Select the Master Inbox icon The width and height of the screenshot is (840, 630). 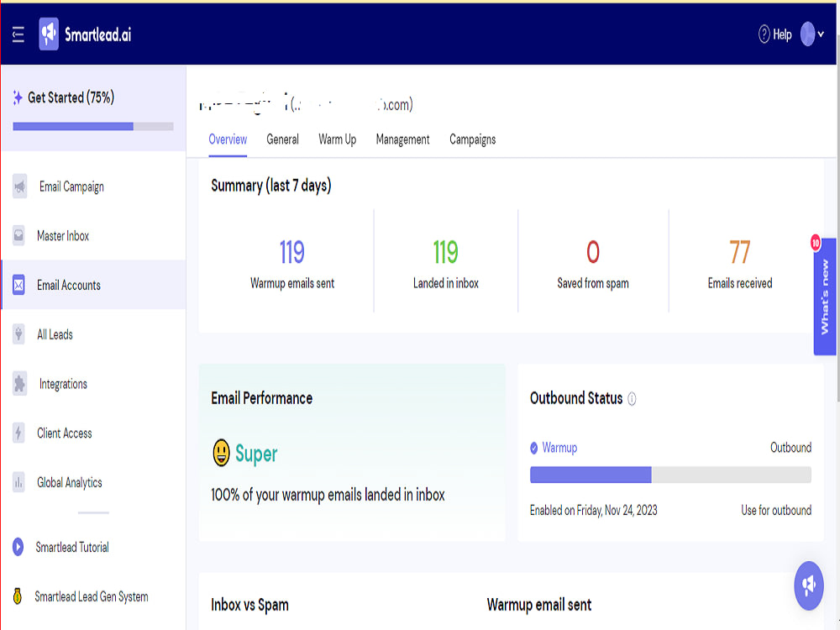pos(18,236)
